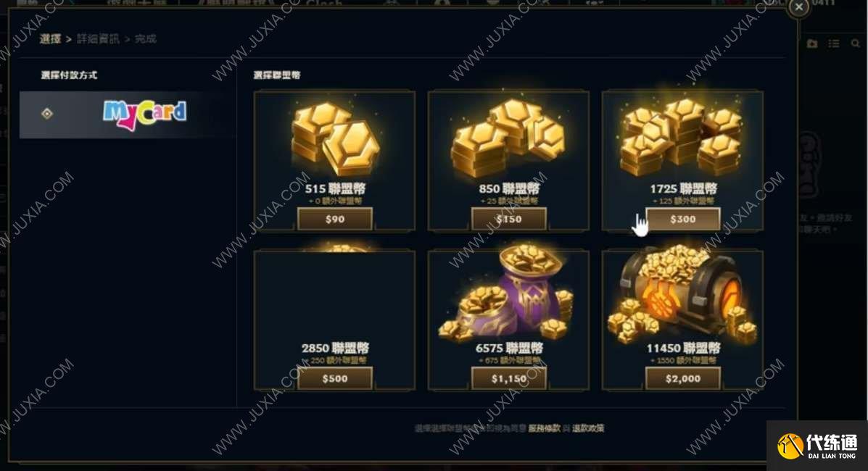The image size is (868, 471).
Task: Select the coin chest barrel image
Action: pyautogui.click(x=682, y=294)
